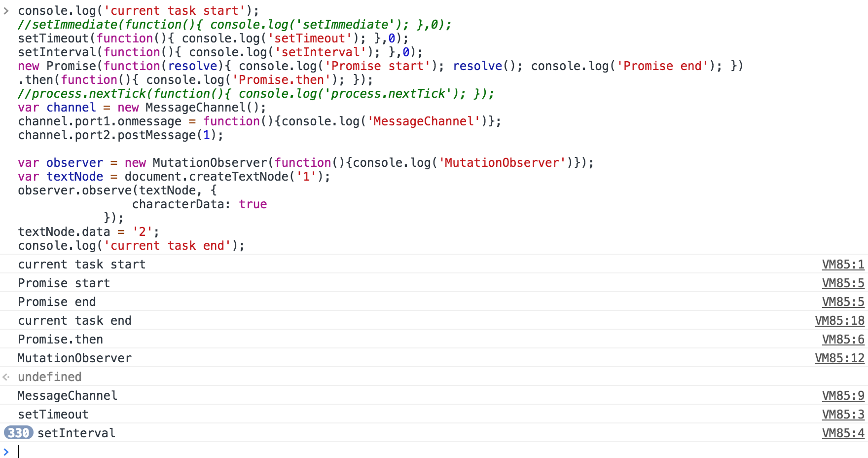Click the return value arrow beside undefined

pyautogui.click(x=6, y=377)
